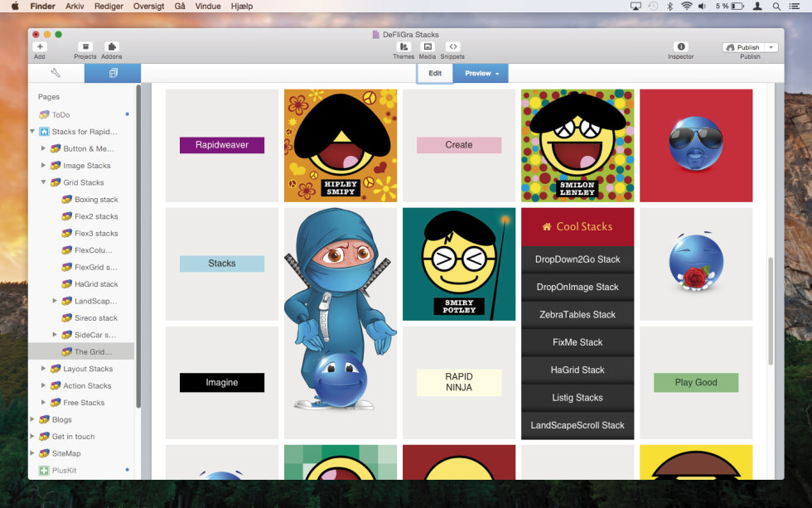Click the Publish button

[744, 47]
